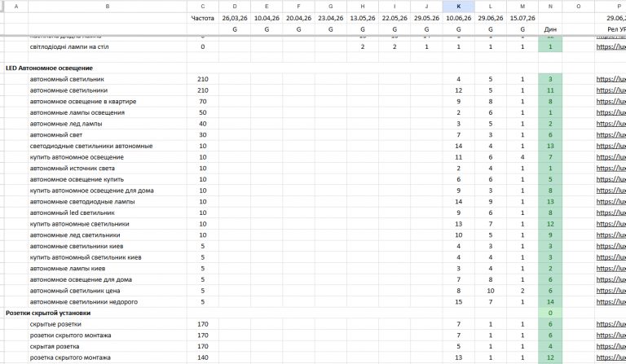Click the '29.06,26' date header in column L
This screenshot has height=364, width=626.
click(x=490, y=18)
